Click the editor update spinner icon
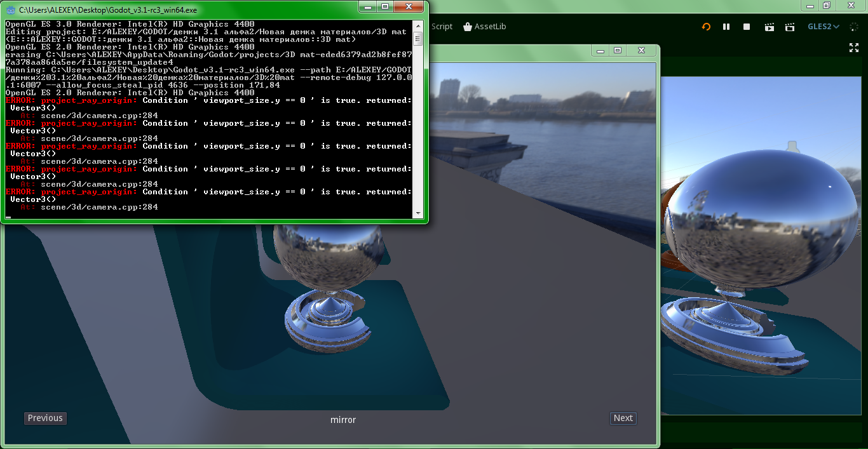The height and width of the screenshot is (449, 868). [x=855, y=27]
